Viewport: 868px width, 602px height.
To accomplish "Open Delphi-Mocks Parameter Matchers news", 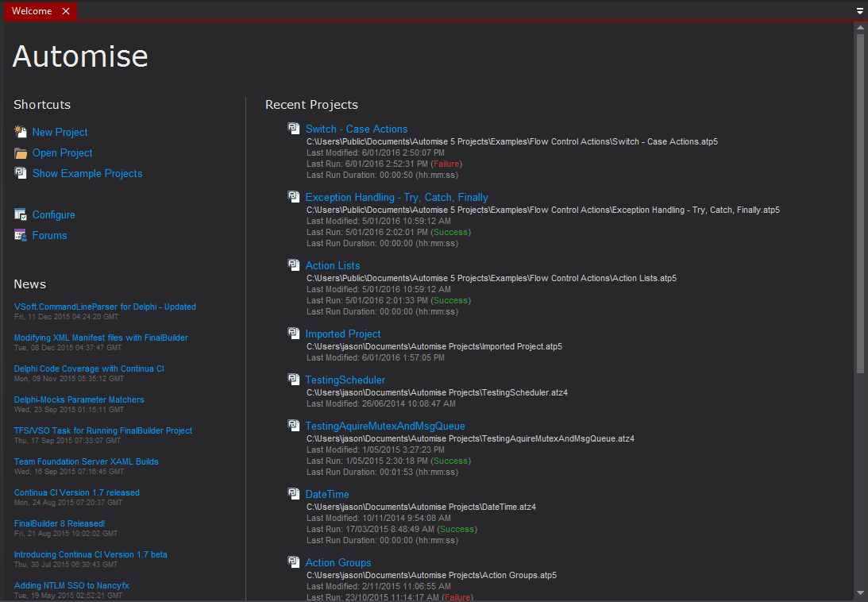I will [79, 399].
